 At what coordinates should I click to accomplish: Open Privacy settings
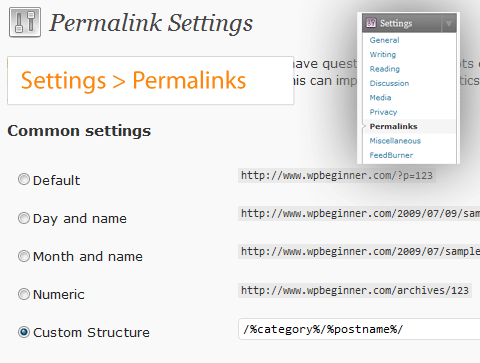coord(383,112)
